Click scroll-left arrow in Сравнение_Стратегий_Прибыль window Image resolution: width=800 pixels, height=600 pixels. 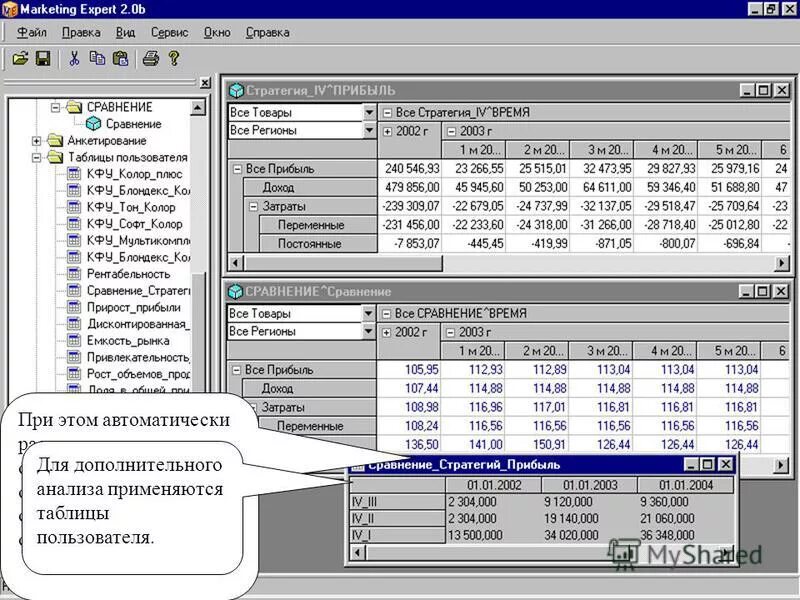[x=358, y=552]
